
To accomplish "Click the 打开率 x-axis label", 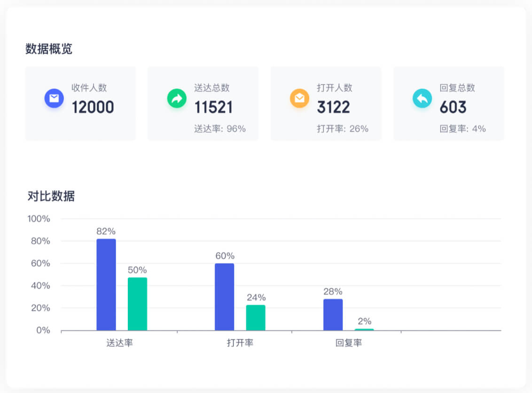I will point(240,343).
